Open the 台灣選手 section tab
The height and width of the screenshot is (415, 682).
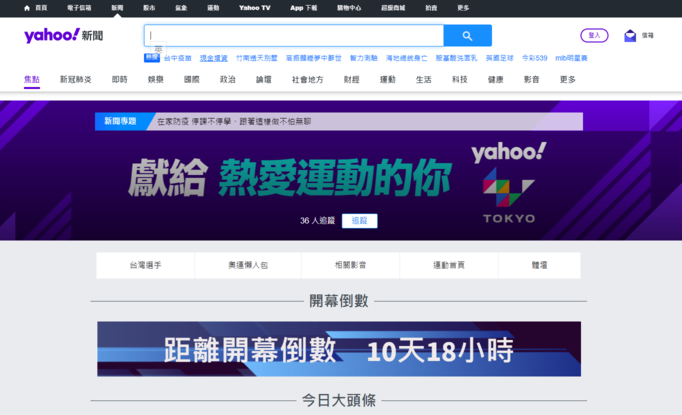[x=145, y=265]
